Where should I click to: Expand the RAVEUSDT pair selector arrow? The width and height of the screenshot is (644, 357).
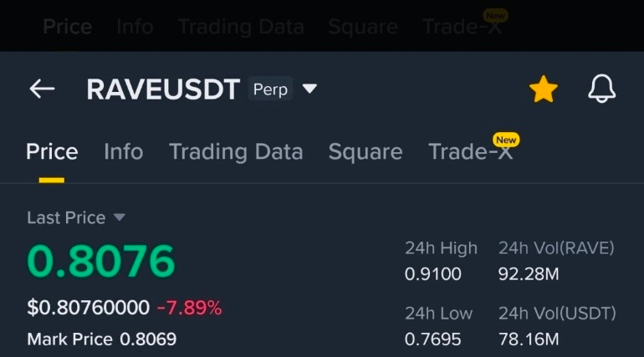point(309,89)
